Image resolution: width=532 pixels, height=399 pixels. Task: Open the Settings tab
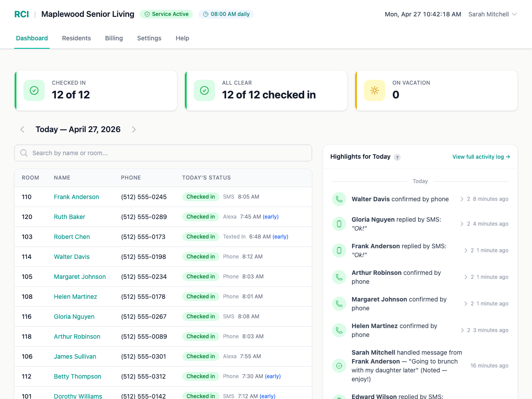pos(149,38)
